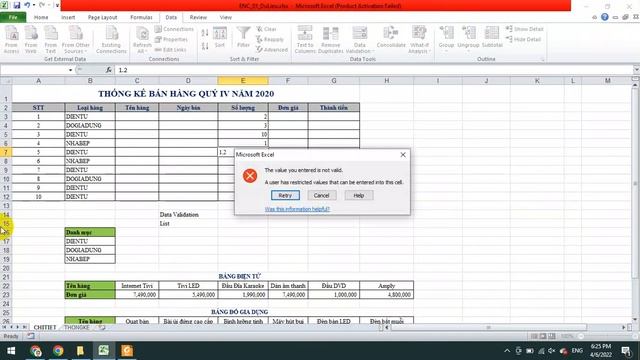The width and height of the screenshot is (640, 360).
Task: Click Edit Links in the ribbon
Action: tap(171, 49)
